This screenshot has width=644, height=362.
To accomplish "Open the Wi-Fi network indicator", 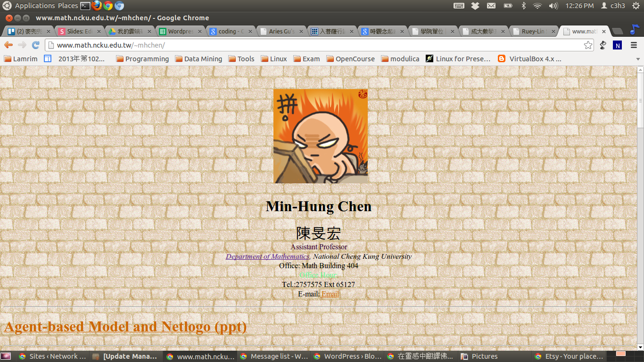I will pyautogui.click(x=537, y=6).
